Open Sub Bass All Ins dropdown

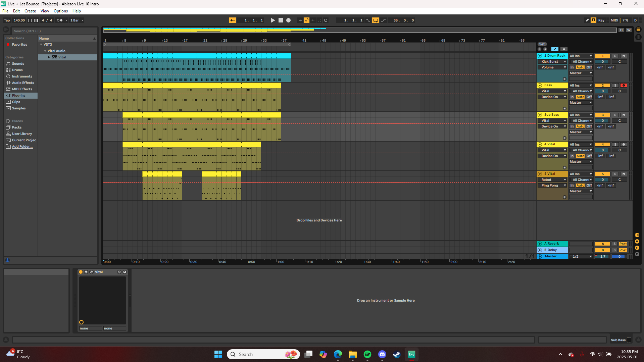(581, 115)
